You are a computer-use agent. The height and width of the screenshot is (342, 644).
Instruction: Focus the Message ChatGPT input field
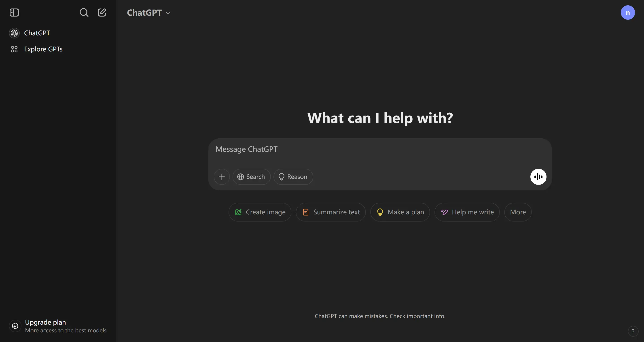click(380, 149)
